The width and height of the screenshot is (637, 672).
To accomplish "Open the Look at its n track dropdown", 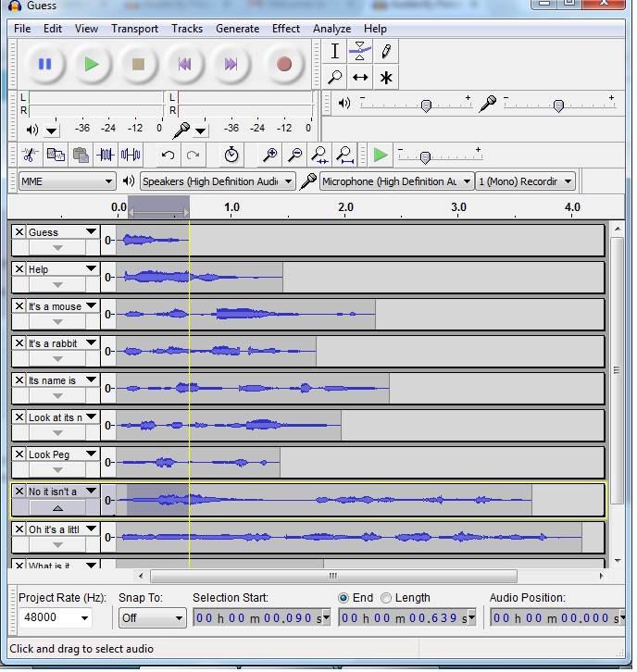I will (x=91, y=417).
